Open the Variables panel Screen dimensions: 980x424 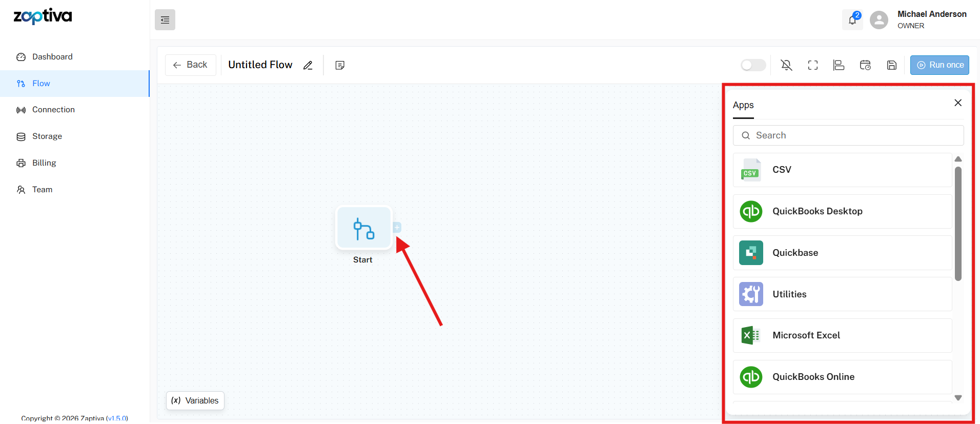click(195, 400)
